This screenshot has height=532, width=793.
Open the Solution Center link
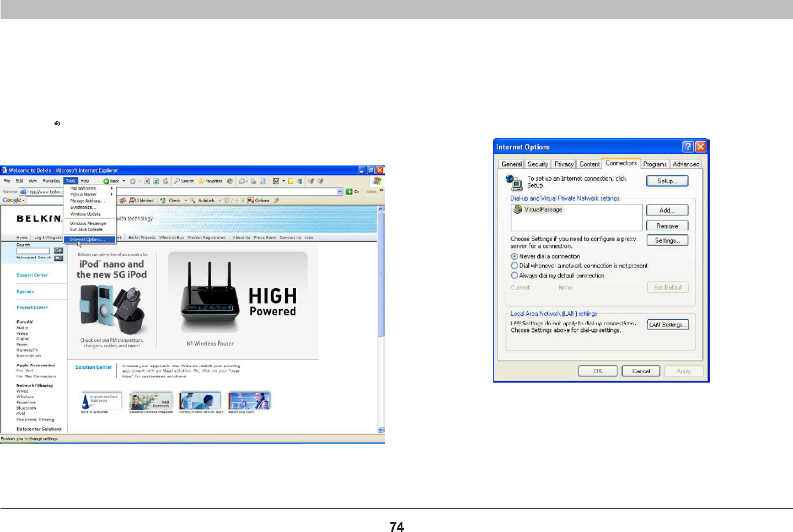[94, 367]
